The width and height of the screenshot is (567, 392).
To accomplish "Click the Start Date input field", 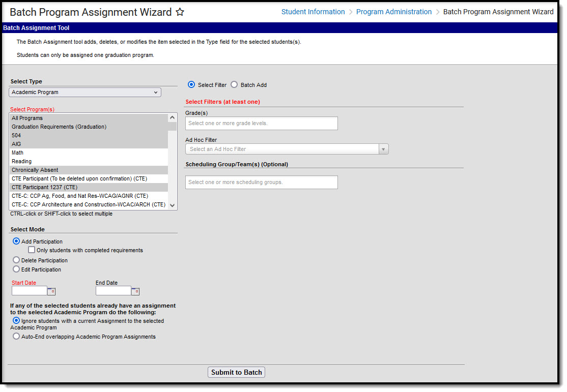I will pyautogui.click(x=30, y=291).
